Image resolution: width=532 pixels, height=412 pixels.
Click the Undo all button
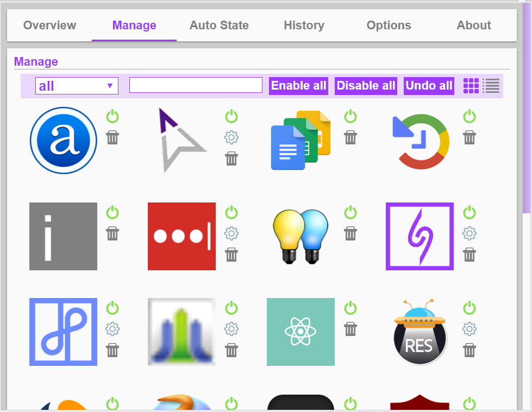click(x=429, y=86)
